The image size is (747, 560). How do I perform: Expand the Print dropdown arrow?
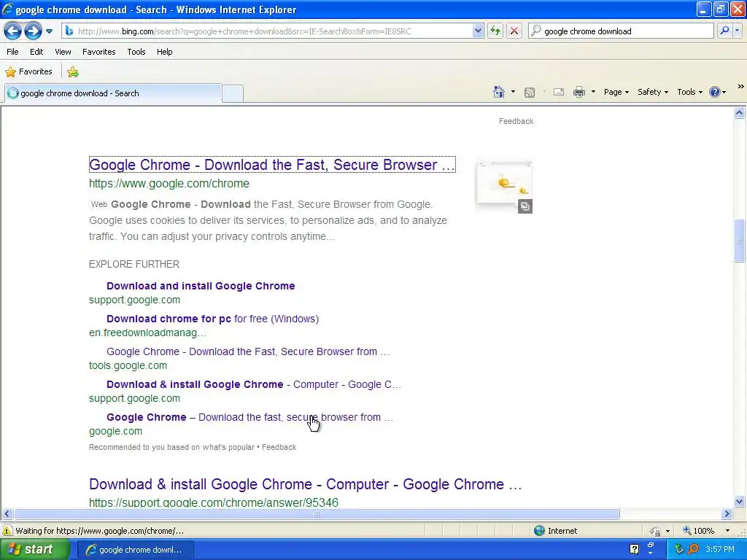(593, 92)
